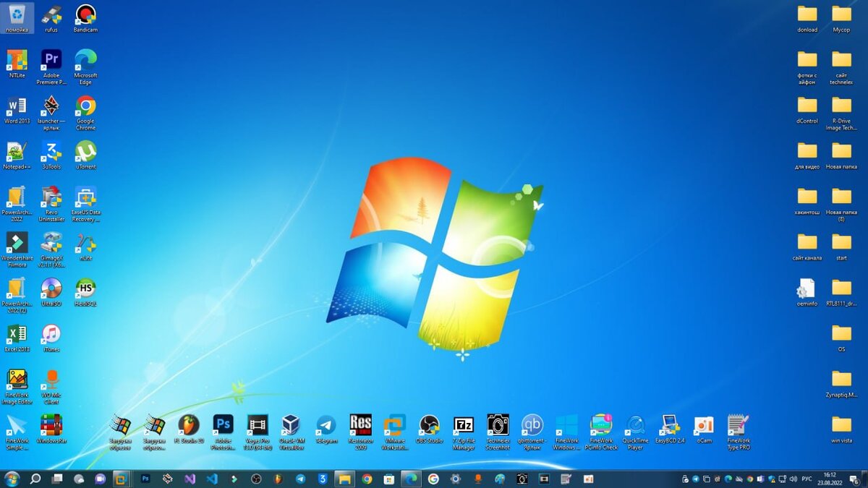Open Visual Studio Code from the taskbar
The image size is (868, 488).
tap(213, 479)
